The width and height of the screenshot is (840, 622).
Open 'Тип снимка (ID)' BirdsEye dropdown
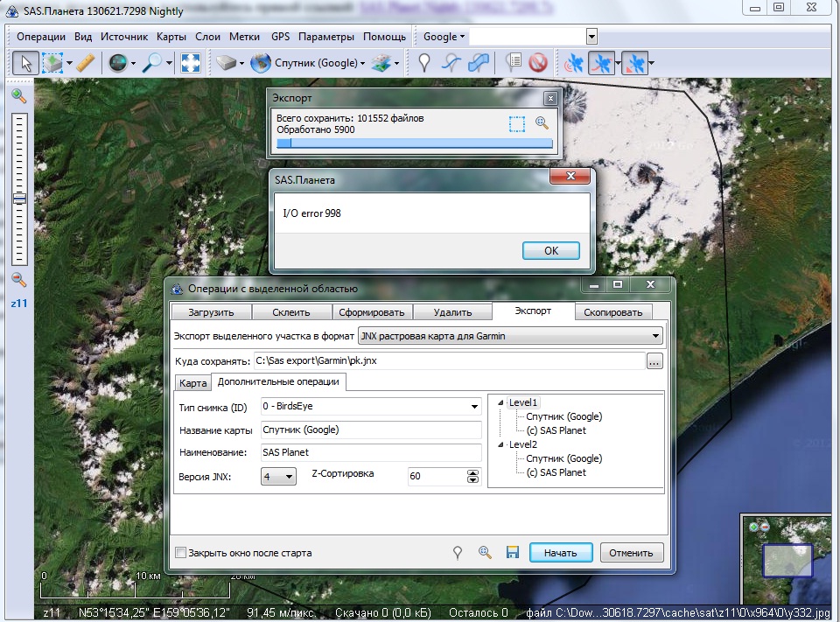pos(475,407)
